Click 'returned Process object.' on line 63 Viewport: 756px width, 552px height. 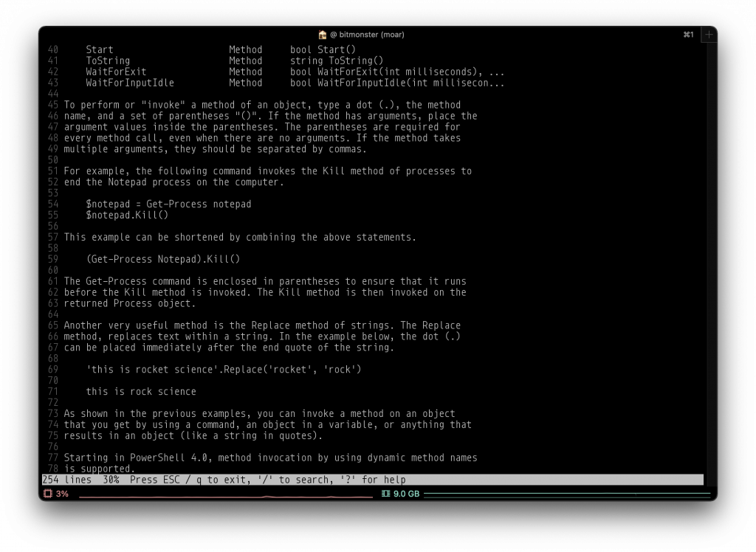click(x=130, y=303)
